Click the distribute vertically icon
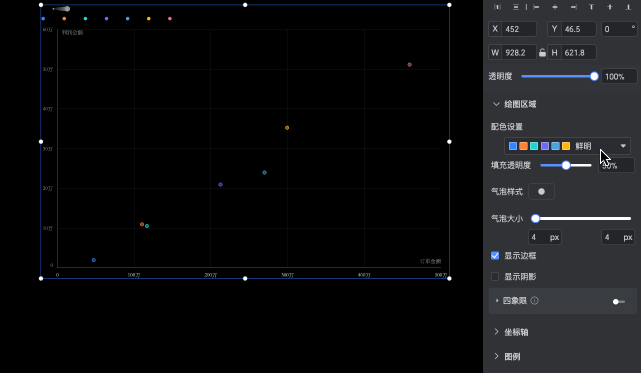The image size is (641, 373). tap(516, 7)
